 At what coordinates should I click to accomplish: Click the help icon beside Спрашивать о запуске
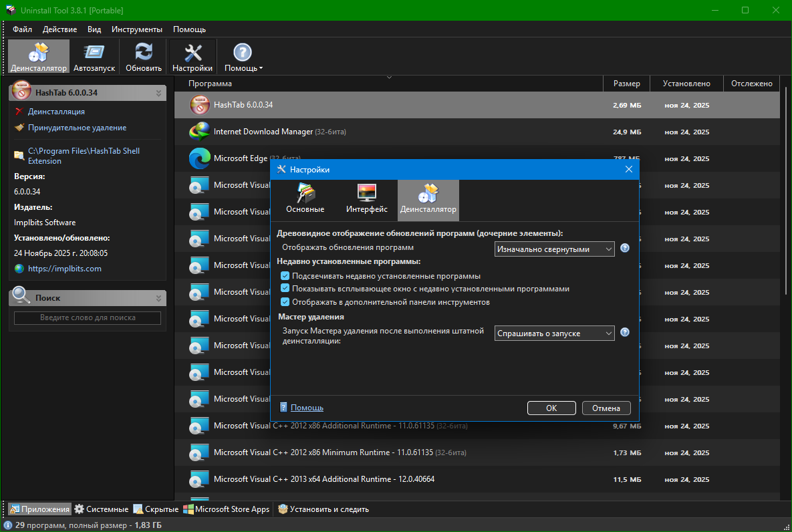[x=625, y=332]
